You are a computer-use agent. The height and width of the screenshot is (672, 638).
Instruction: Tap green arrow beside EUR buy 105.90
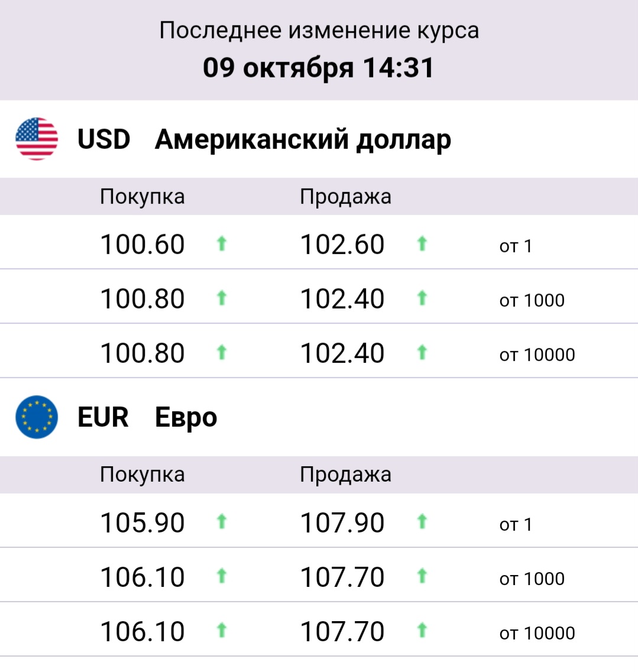click(222, 521)
